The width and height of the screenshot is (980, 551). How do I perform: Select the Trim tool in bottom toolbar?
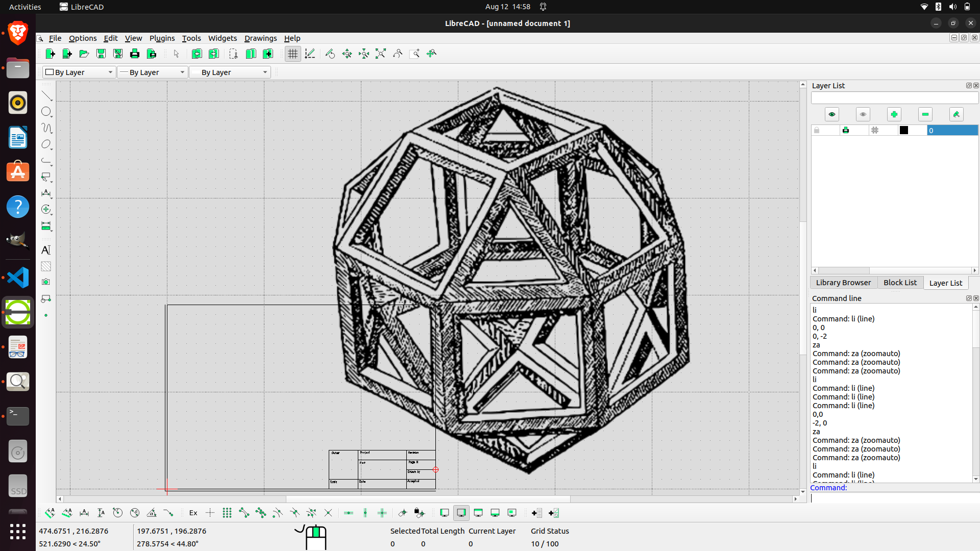click(x=277, y=513)
